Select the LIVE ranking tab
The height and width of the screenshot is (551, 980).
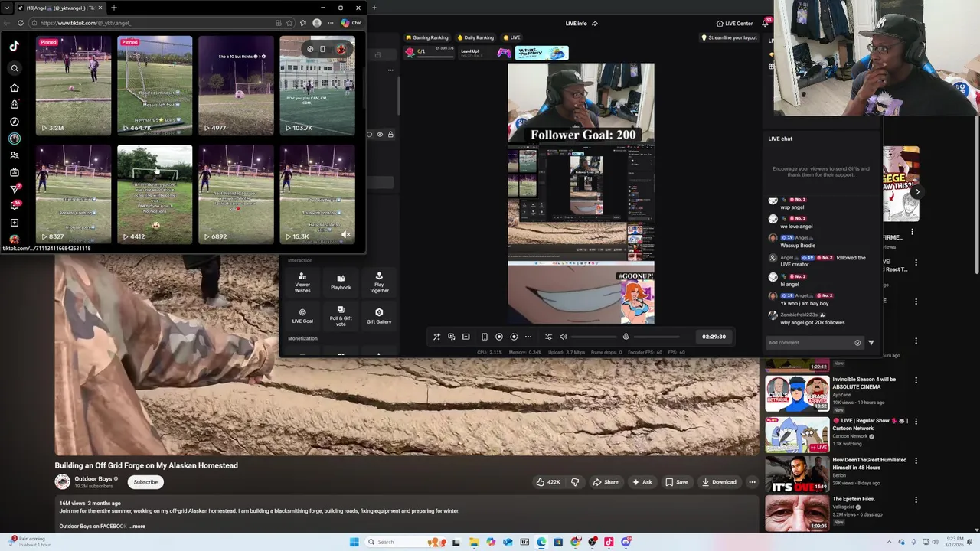(511, 37)
